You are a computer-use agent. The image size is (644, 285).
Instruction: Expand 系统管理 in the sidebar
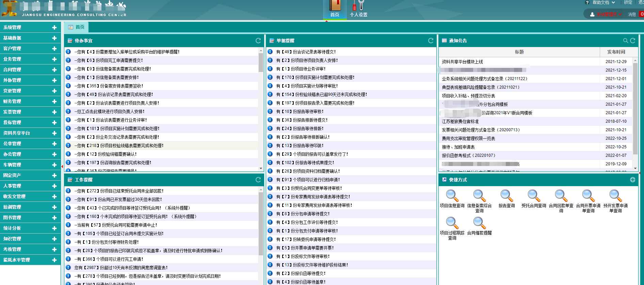(54, 27)
